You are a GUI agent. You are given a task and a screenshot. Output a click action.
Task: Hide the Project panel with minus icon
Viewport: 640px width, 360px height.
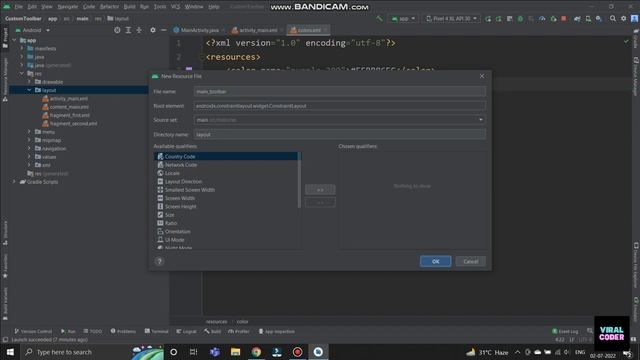(164, 30)
